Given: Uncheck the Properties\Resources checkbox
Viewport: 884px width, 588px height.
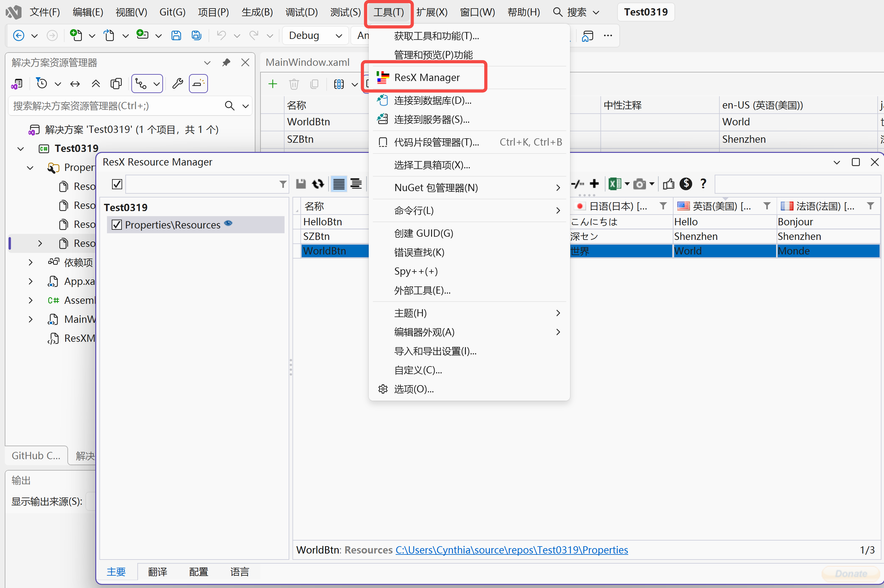Looking at the screenshot, I should pos(117,225).
